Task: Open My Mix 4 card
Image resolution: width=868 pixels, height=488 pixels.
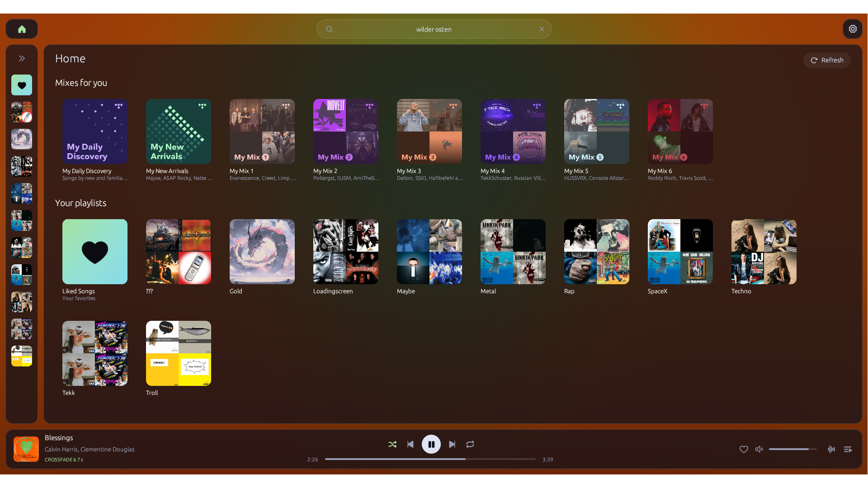Action: [513, 131]
